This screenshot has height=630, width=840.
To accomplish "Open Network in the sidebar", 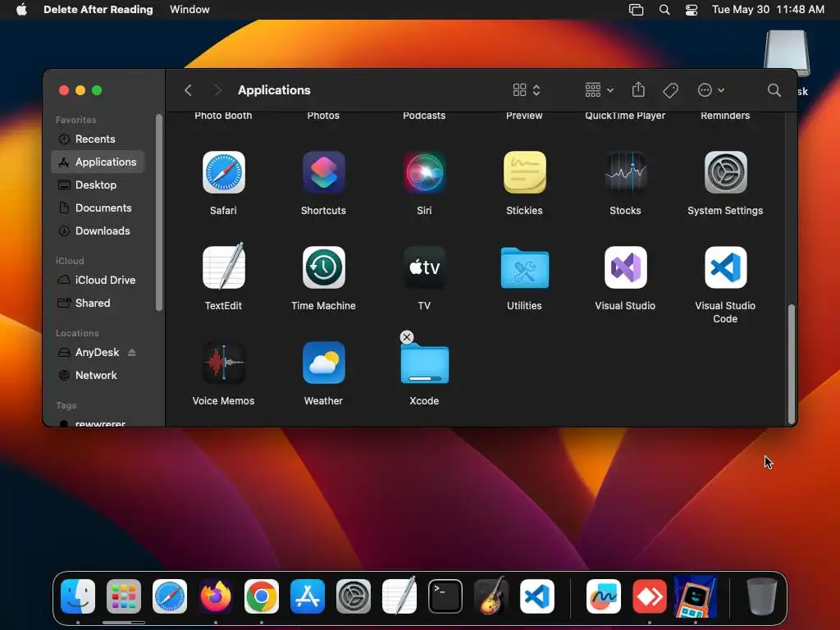I will pos(98,375).
